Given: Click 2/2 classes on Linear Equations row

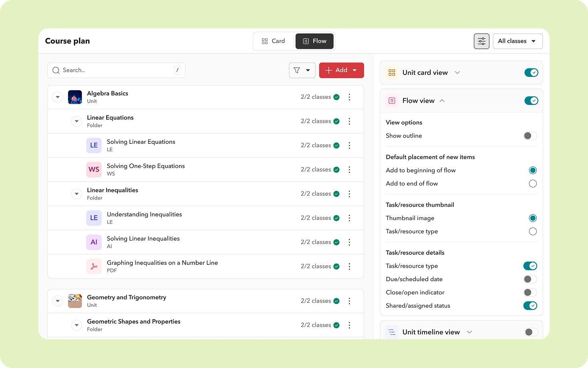Looking at the screenshot, I should pos(316,121).
